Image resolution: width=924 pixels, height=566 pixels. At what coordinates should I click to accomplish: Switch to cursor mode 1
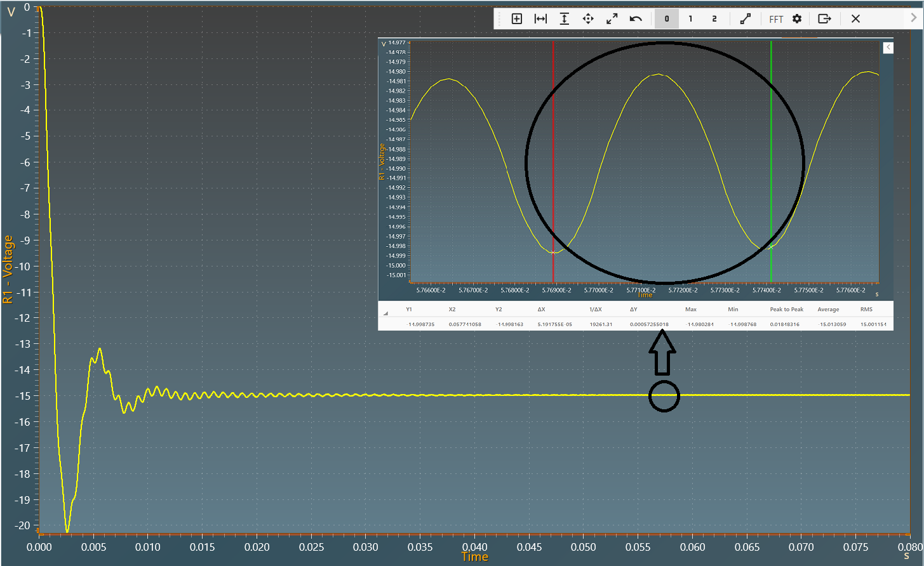pos(690,19)
